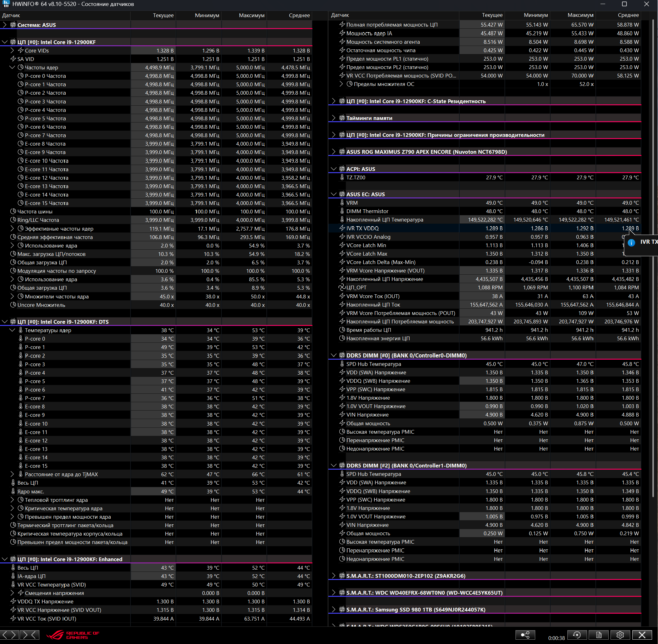Expand the Система: ASUS group
The width and height of the screenshot is (658, 644).
[5, 25]
